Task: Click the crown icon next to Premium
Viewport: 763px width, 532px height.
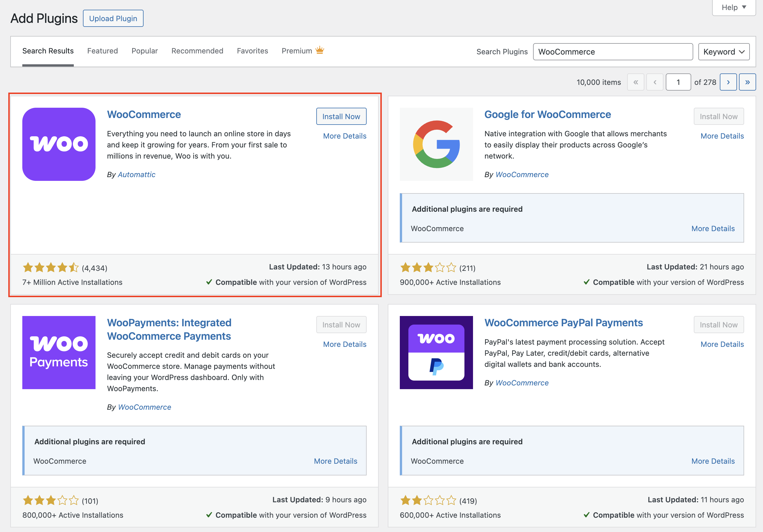Action: point(319,50)
